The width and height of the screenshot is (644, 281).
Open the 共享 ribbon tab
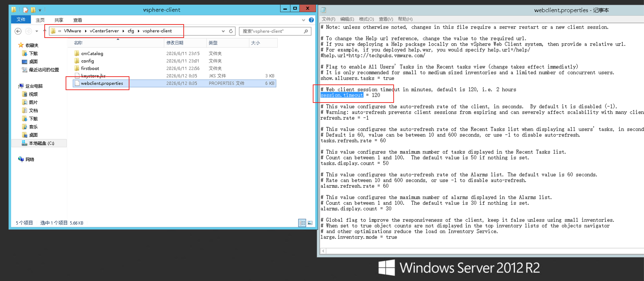(x=59, y=20)
